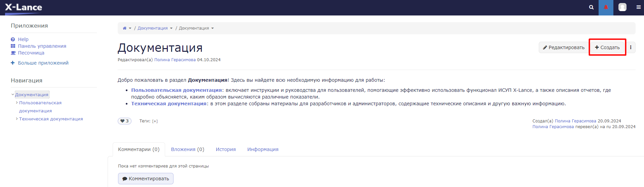Open Техническая документация tree item
This screenshot has width=644, height=187.
pos(51,119)
